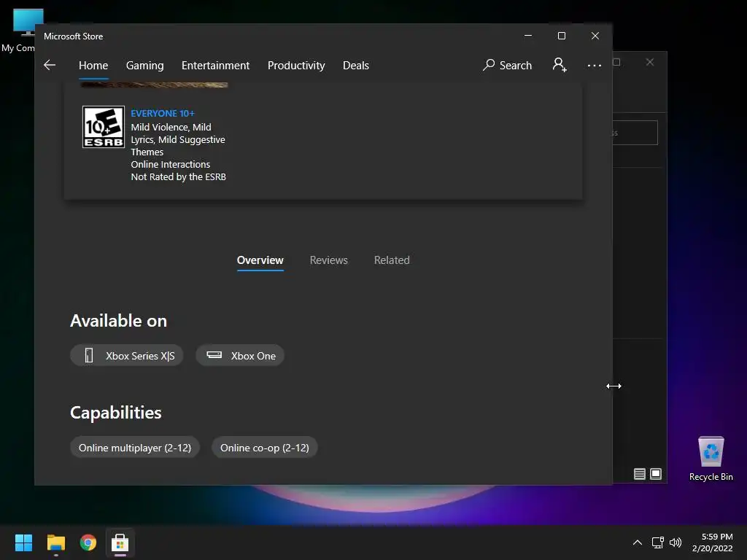Viewport: 747px width, 560px height.
Task: Open the Home tab
Action: click(x=93, y=65)
